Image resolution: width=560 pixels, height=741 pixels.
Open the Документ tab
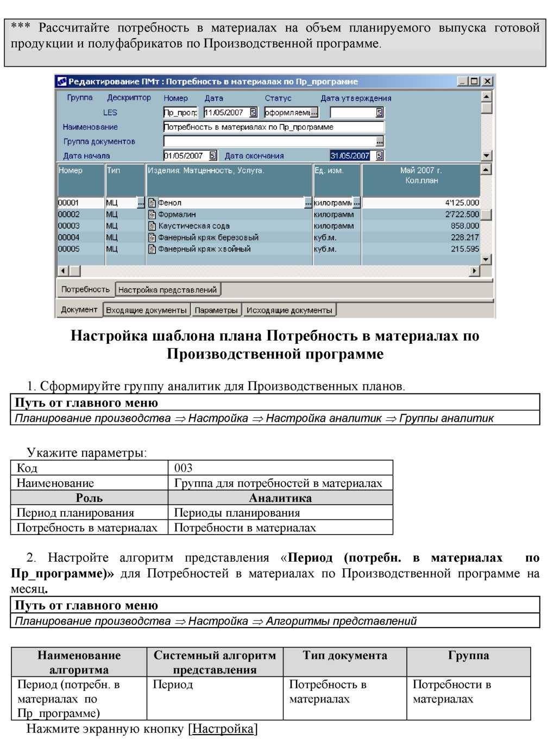tap(79, 310)
